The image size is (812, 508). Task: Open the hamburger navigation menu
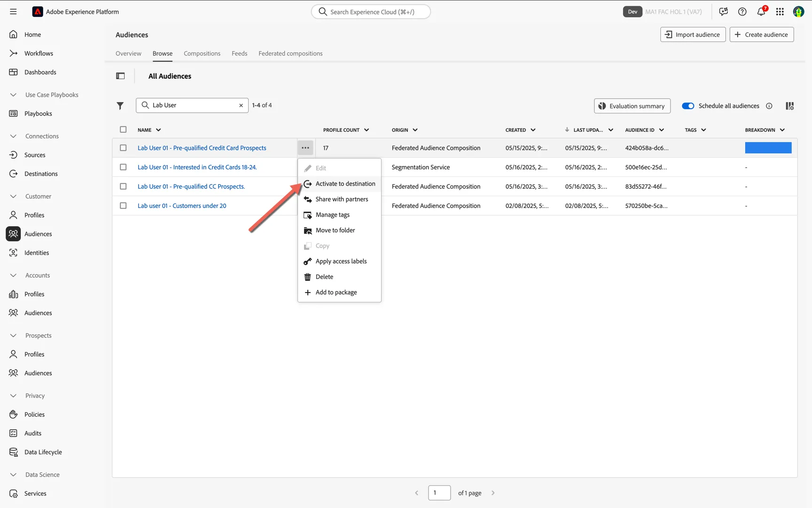click(x=13, y=12)
